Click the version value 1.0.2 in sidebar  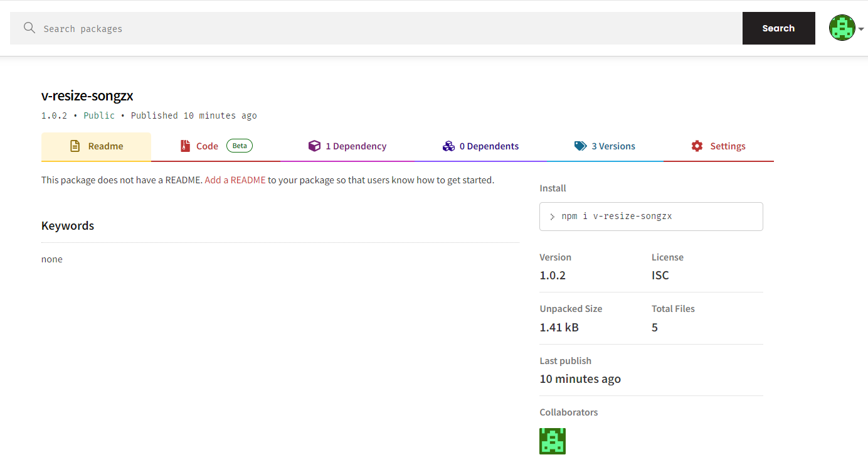pyautogui.click(x=553, y=276)
